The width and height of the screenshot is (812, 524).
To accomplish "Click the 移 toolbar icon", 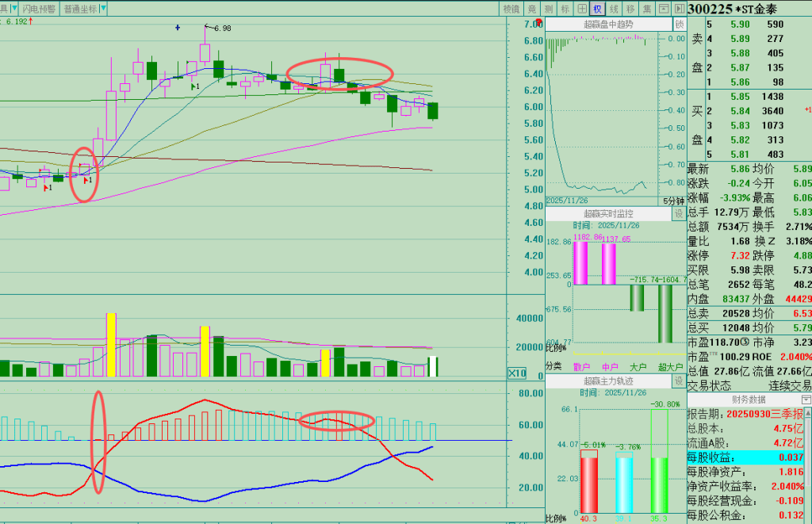I will point(630,9).
